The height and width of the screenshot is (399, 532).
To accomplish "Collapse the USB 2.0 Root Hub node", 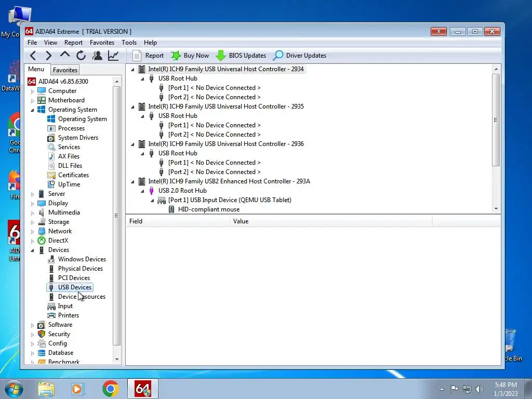I will [x=142, y=191].
